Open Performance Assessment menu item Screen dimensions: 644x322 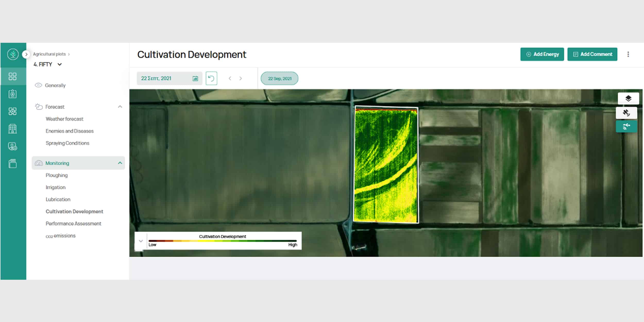click(73, 224)
